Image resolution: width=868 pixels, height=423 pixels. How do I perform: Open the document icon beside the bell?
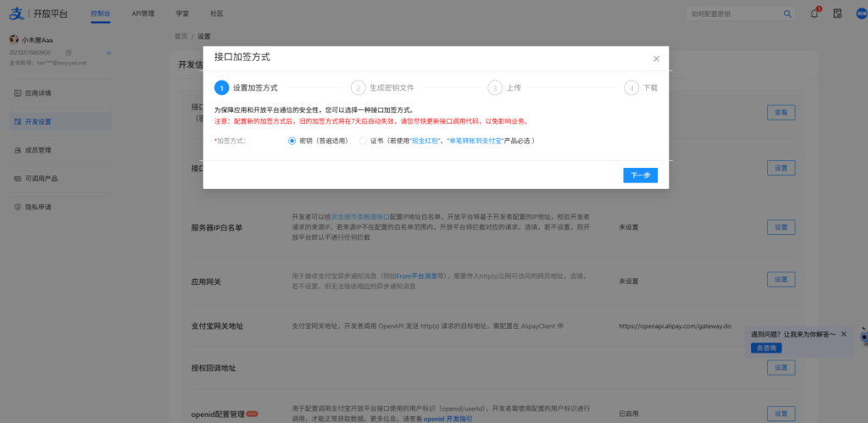point(837,14)
